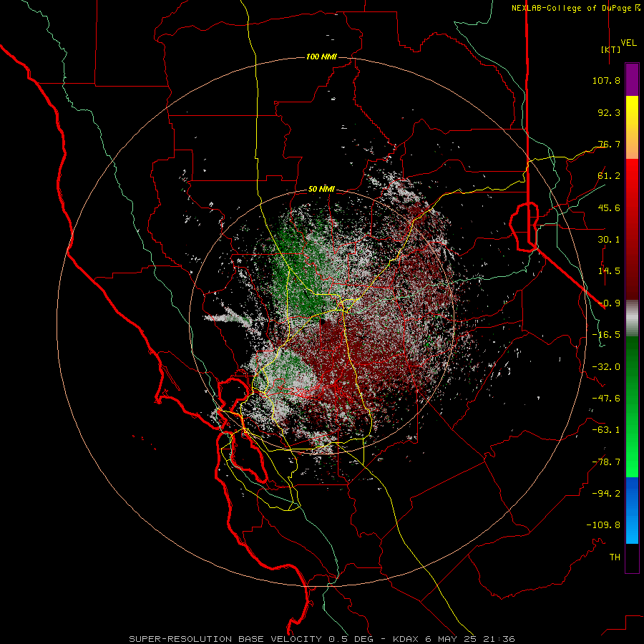Click the purple segment of color bar
Viewport: 644px width, 644px height.
(632, 79)
